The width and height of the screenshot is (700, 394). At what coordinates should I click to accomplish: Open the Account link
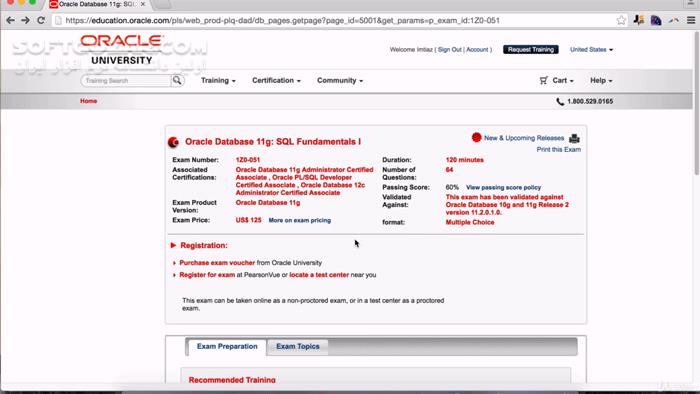tap(477, 50)
